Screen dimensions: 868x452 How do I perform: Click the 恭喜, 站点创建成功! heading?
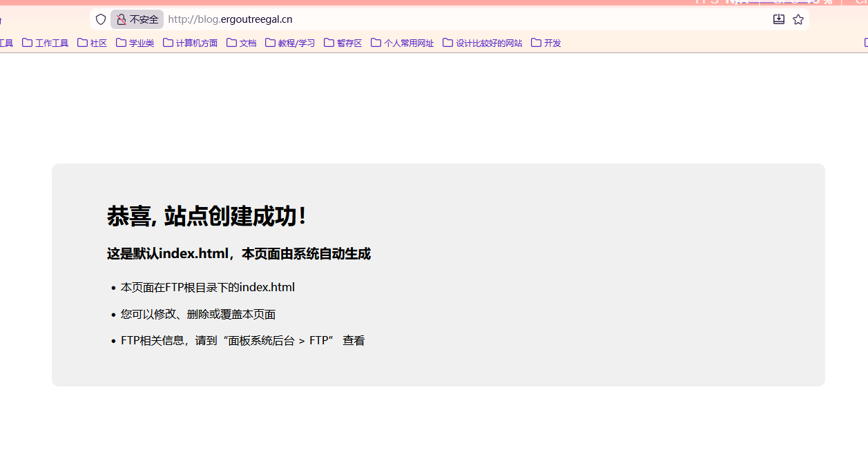point(206,216)
